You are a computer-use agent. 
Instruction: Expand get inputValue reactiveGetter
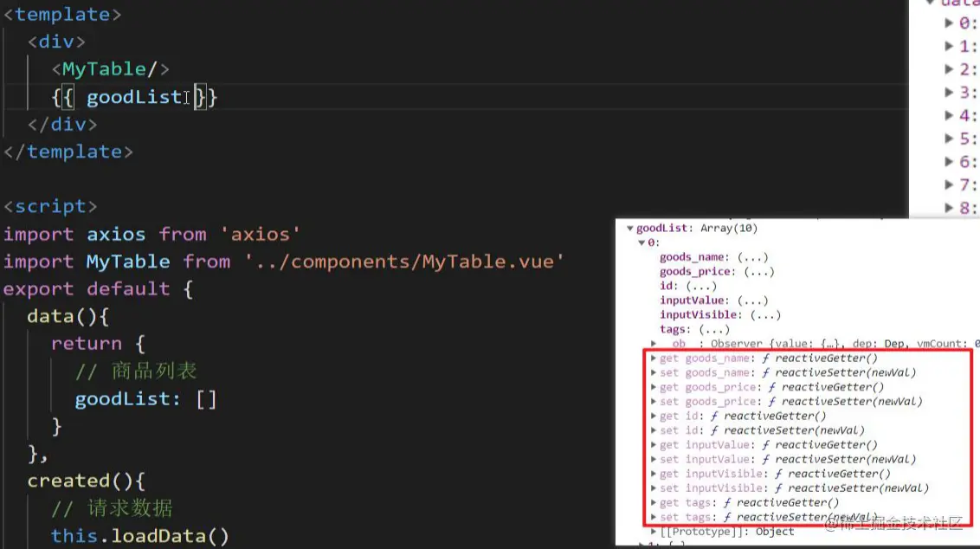tap(654, 444)
